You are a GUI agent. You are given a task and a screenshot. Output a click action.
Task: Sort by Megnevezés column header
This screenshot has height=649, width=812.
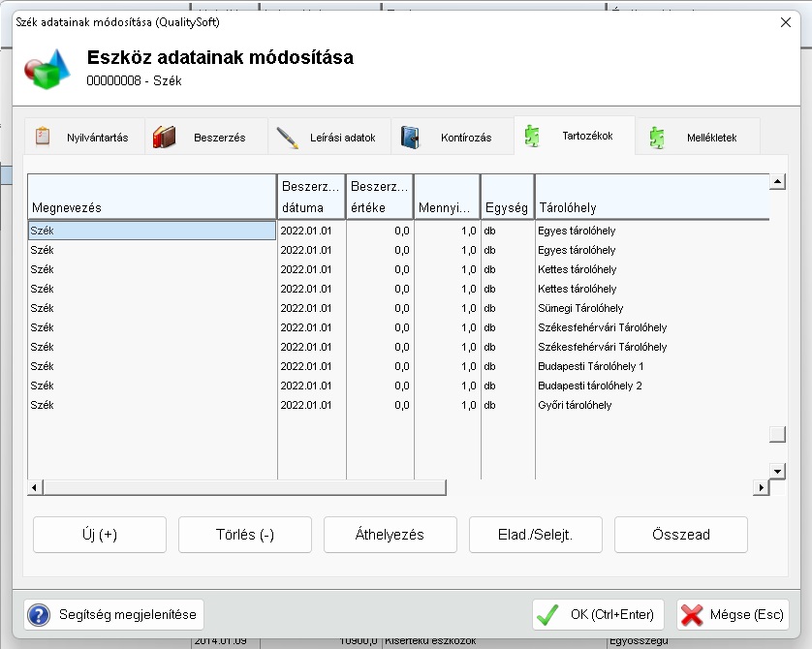tap(152, 198)
